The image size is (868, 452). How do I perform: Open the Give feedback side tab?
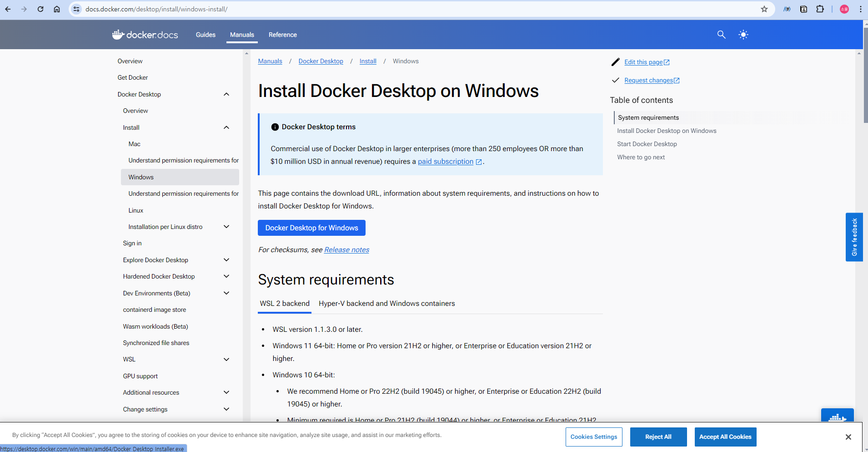click(854, 237)
